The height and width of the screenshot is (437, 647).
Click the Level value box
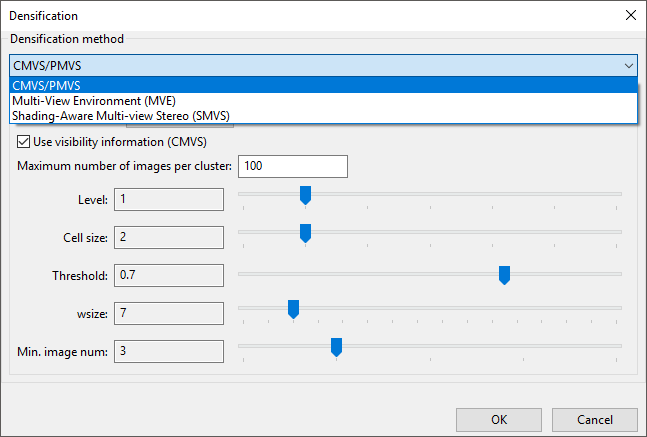(168, 199)
